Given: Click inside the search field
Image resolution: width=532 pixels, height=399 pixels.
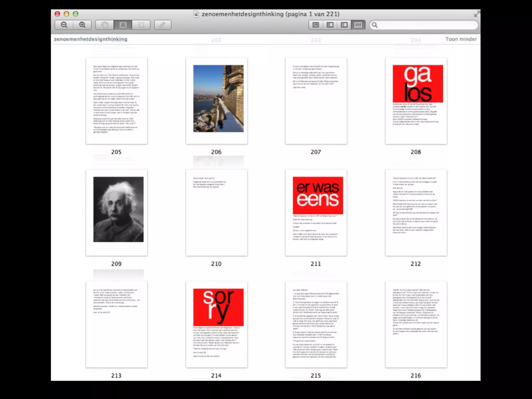Looking at the screenshot, I should pyautogui.click(x=426, y=25).
